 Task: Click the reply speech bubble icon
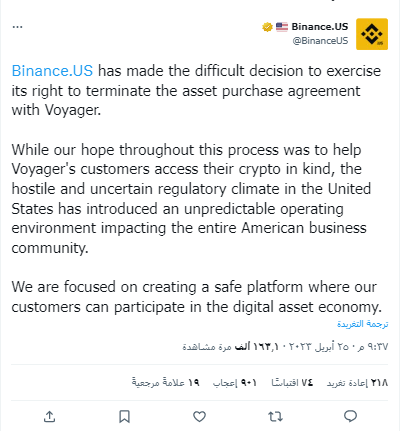(x=350, y=416)
